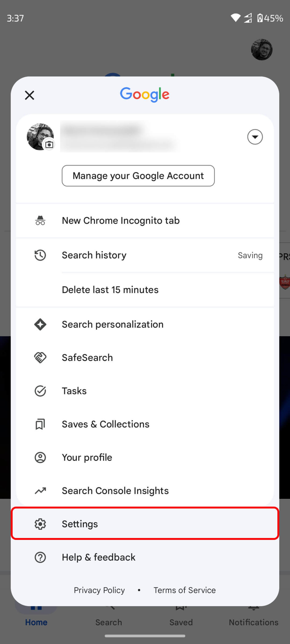Viewport: 290px width, 644px height.
Task: Open the Terms of Service link
Action: point(184,590)
